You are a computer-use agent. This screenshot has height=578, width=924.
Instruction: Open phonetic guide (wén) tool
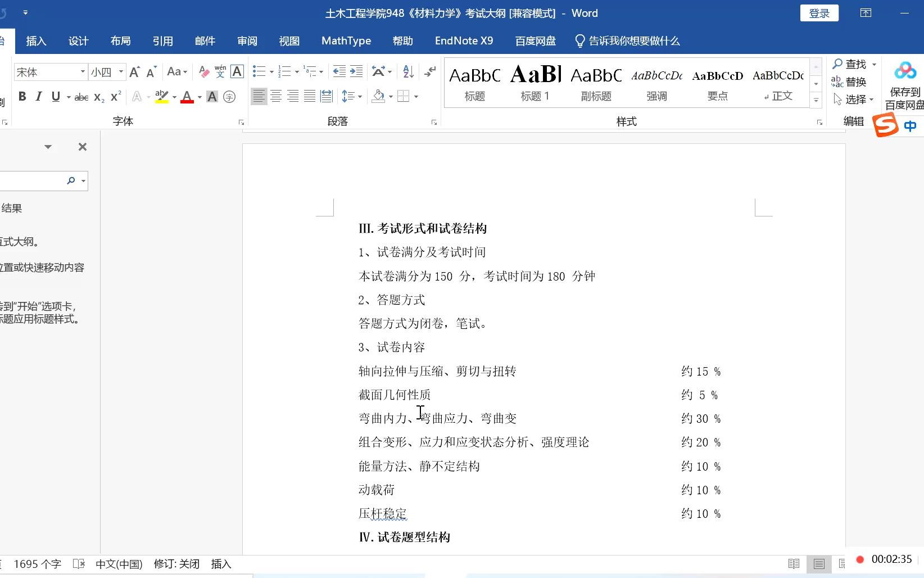[220, 71]
